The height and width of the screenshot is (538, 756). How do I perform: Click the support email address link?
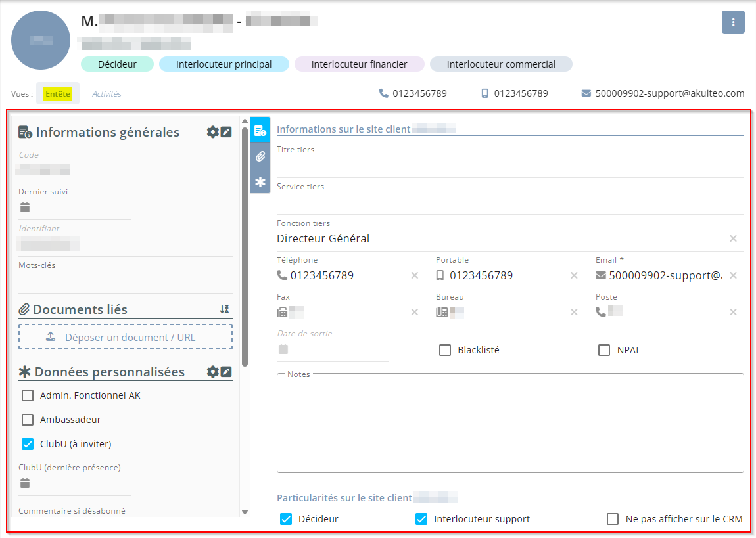(669, 93)
